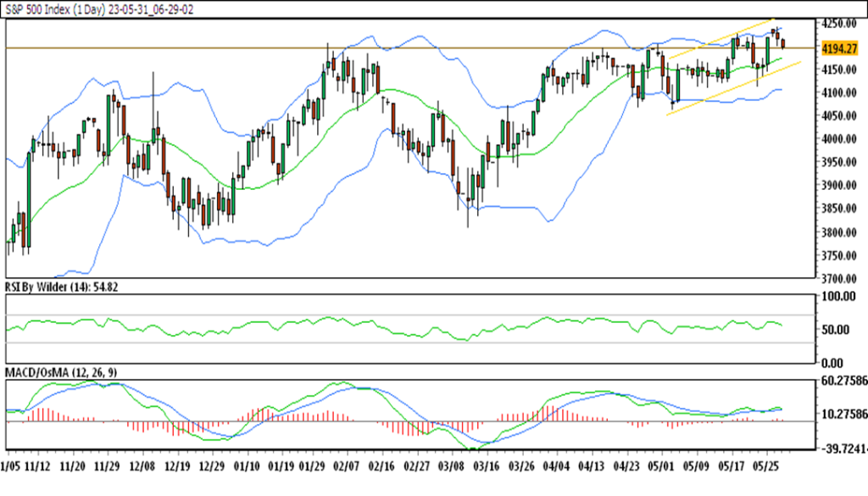
Task: Click the MACD/OsMA (12, 26, 9) label
Action: tap(61, 373)
